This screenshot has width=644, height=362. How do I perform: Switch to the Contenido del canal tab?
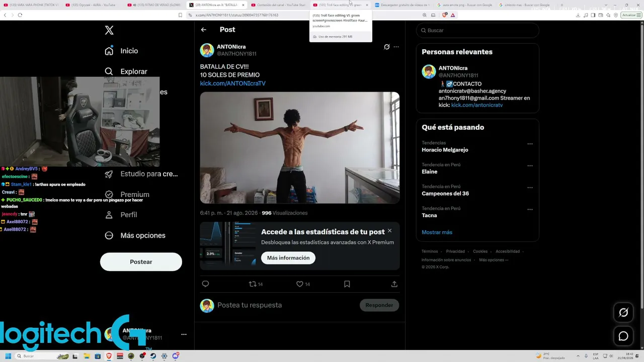pos(278,5)
